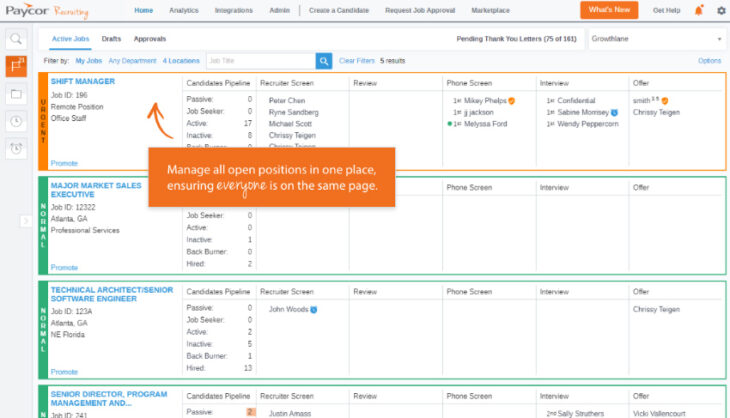
Task: Open the folder icon in left sidebar
Action: [16, 94]
